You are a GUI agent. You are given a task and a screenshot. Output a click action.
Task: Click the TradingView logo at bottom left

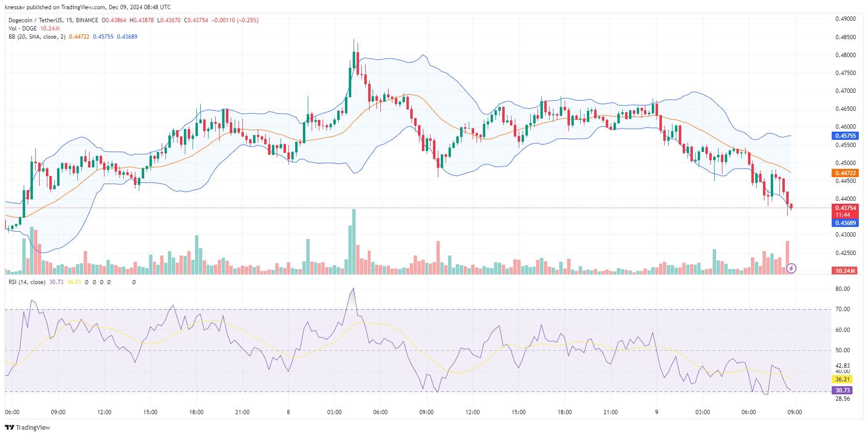28,427
